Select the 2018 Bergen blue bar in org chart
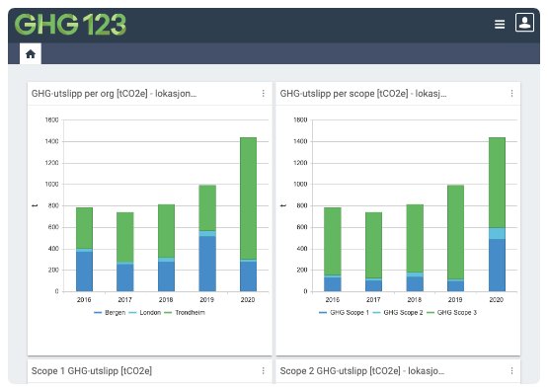This screenshot has height=392, width=548. [x=166, y=276]
